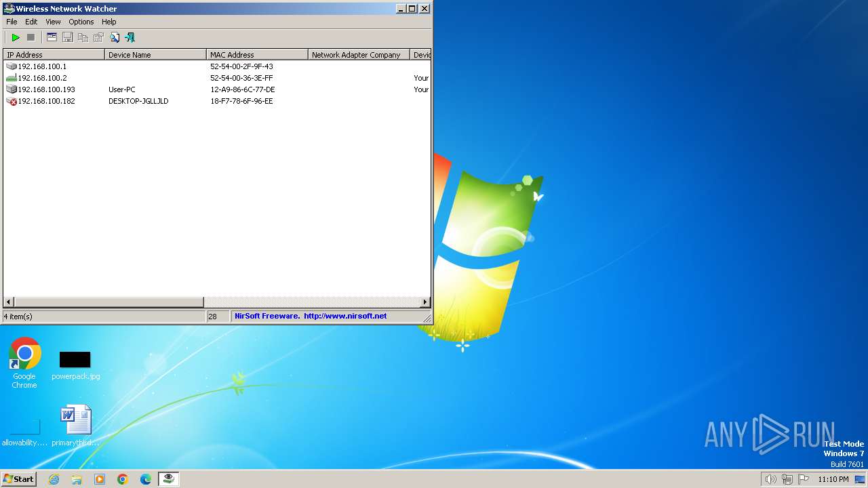This screenshot has height=488, width=868.
Task: Click the Save Selected Items floppy icon
Action: 67,37
